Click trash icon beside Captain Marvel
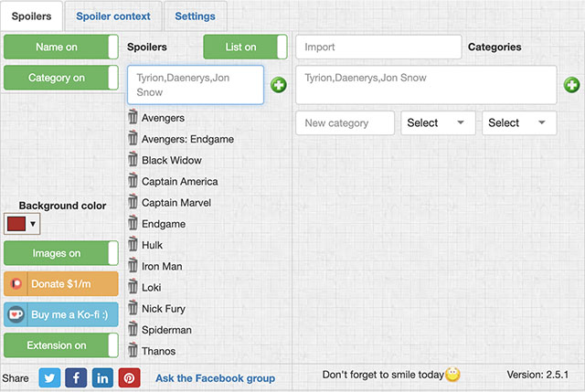Image resolution: width=585 pixels, height=392 pixels. 133,202
